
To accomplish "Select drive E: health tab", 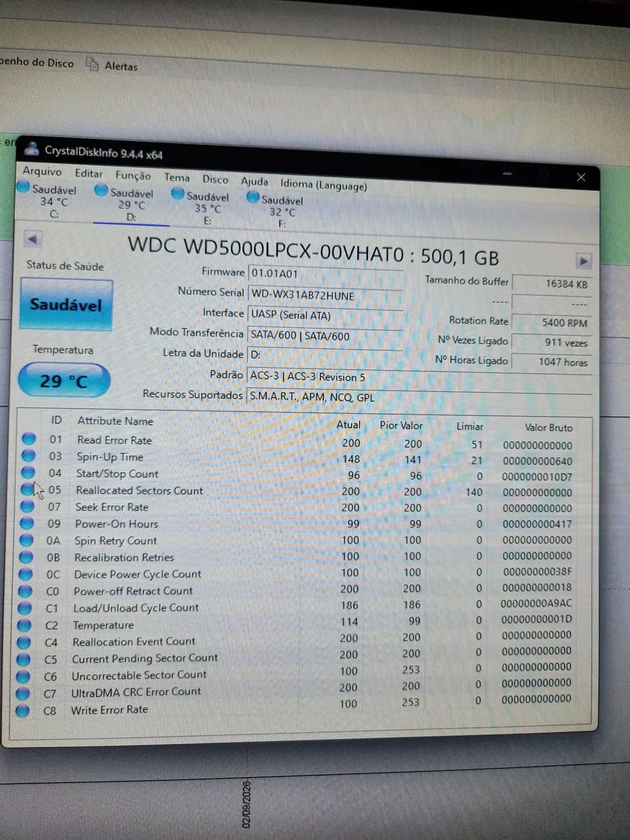I will click(x=201, y=207).
